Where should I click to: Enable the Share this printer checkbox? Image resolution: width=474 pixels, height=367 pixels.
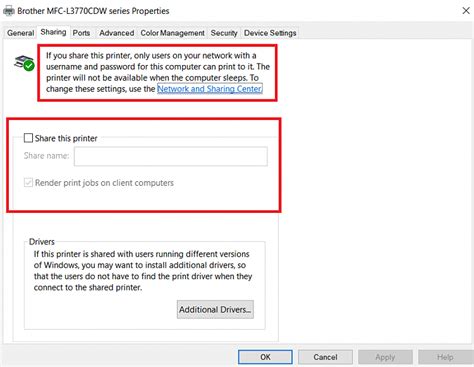pos(28,138)
